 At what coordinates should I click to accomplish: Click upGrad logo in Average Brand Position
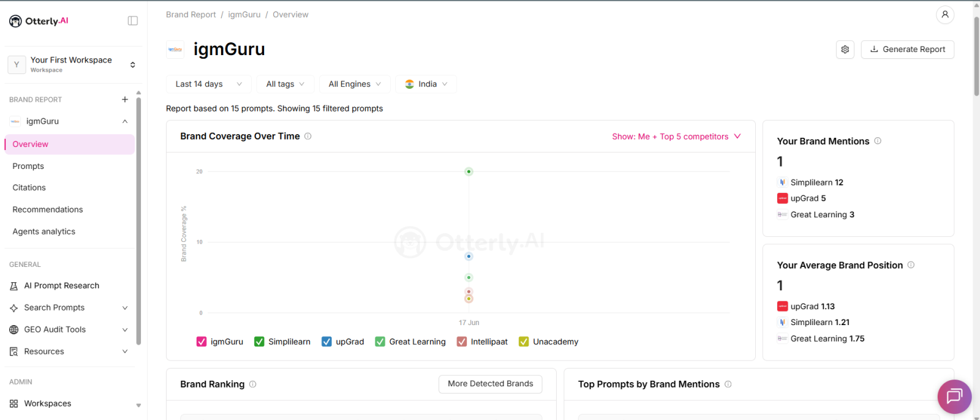pos(782,307)
